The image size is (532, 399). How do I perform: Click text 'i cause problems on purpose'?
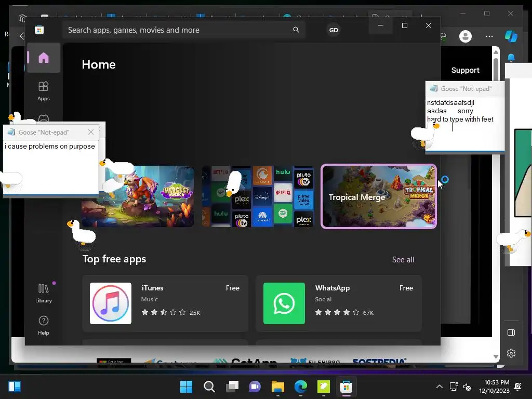click(x=50, y=146)
